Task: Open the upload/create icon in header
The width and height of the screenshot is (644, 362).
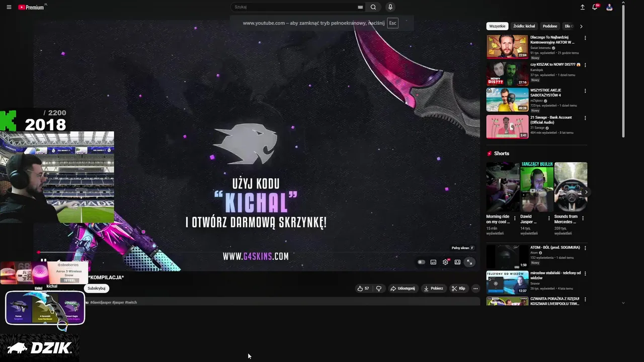Action: click(583, 7)
